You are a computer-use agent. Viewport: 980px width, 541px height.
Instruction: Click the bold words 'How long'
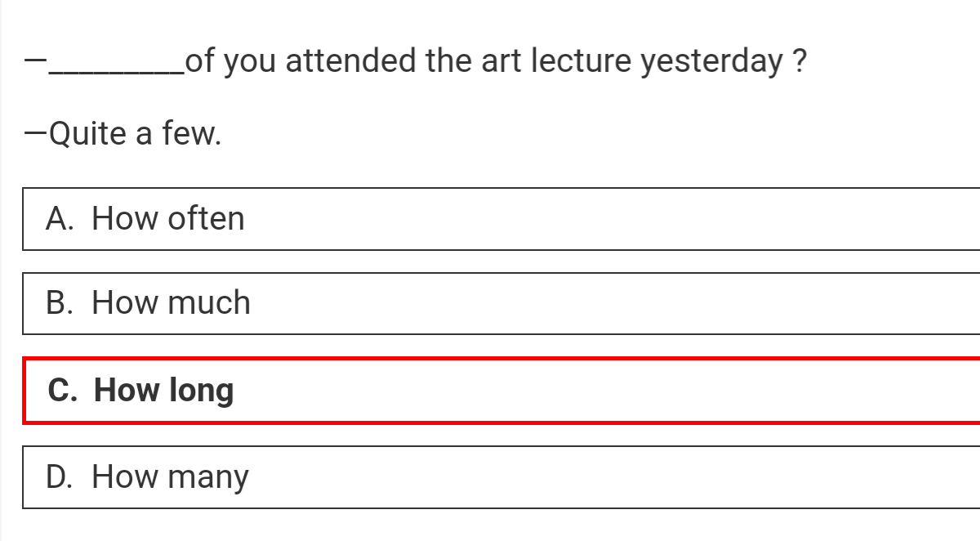(x=164, y=391)
